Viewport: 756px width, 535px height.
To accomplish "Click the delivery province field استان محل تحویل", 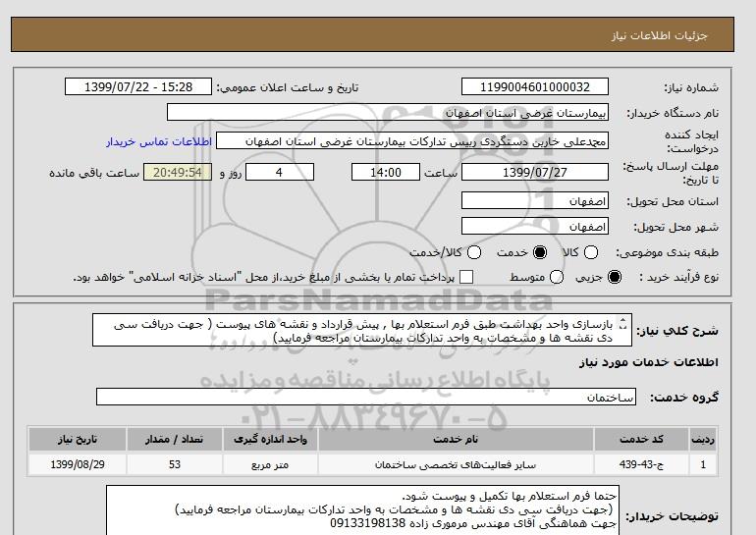I will click(x=535, y=200).
